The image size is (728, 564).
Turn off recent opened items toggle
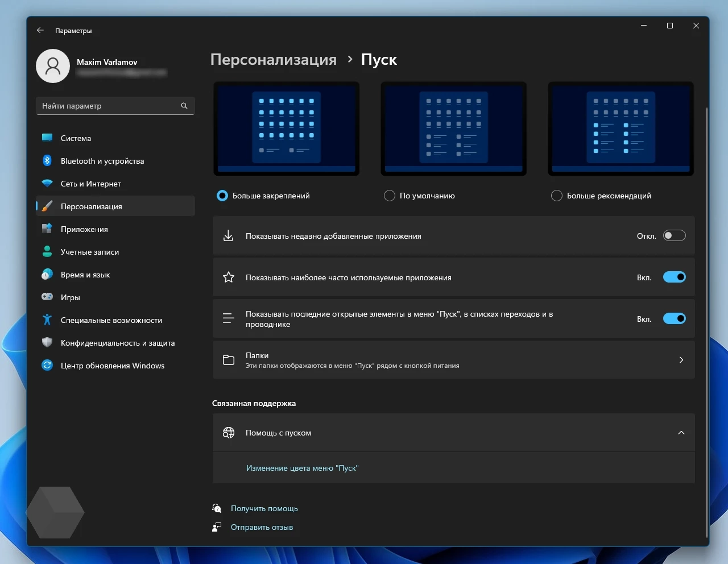pos(675,318)
